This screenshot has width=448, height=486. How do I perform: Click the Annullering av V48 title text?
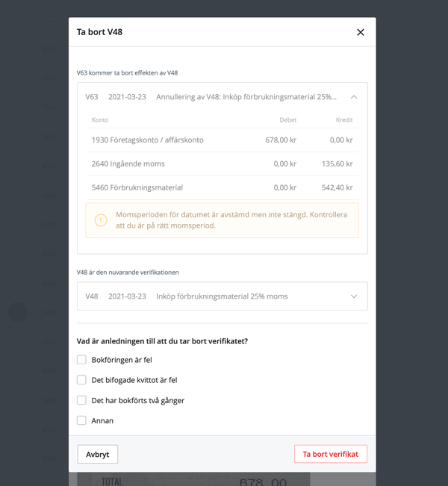coord(246,97)
